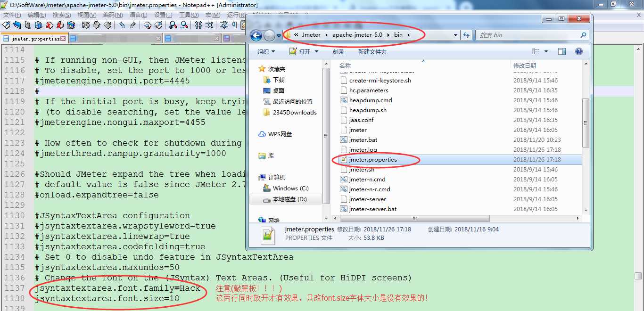The height and width of the screenshot is (311, 644).
Task: Open the Explorer recent pages history dropdown
Action: [278, 35]
